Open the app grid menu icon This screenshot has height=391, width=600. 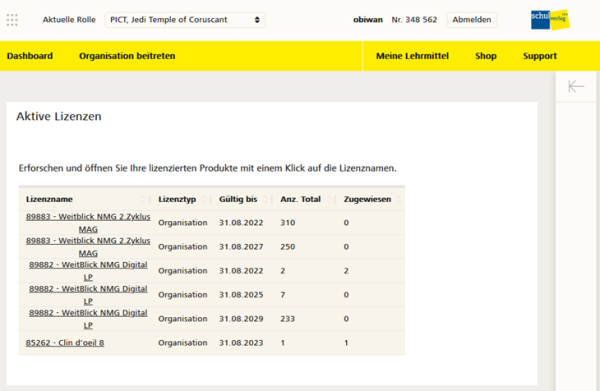point(12,20)
